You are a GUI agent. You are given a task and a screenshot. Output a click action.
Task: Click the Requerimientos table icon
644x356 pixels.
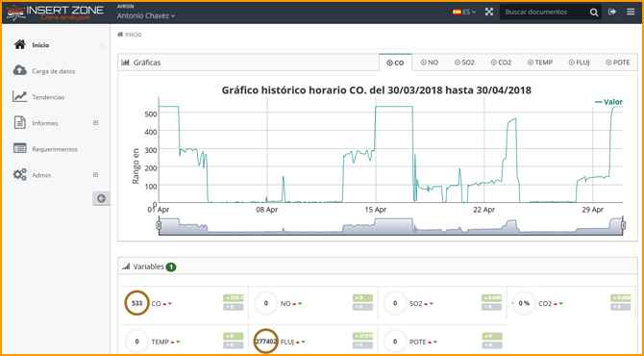(20, 148)
